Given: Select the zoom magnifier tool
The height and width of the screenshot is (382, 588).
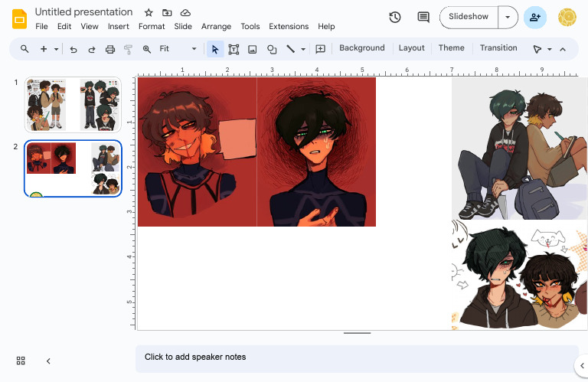Looking at the screenshot, I should click(147, 49).
